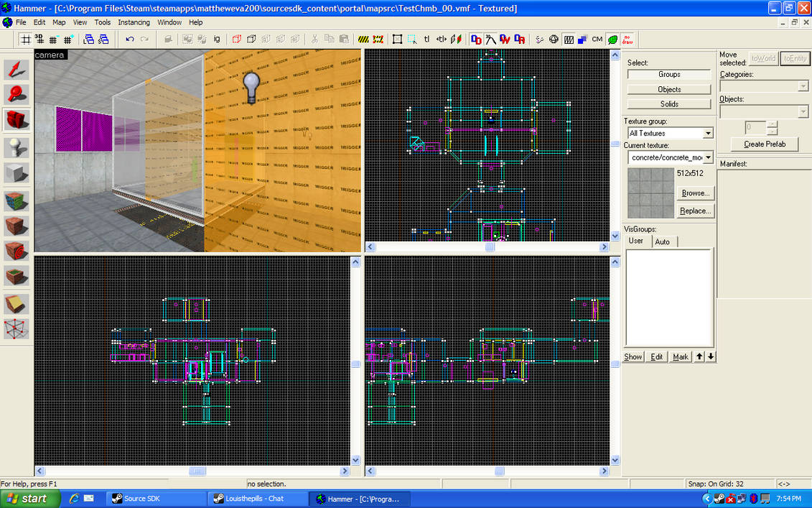Click the DD toolbar icon
Viewport: 812px width, 508px height.
[476, 40]
